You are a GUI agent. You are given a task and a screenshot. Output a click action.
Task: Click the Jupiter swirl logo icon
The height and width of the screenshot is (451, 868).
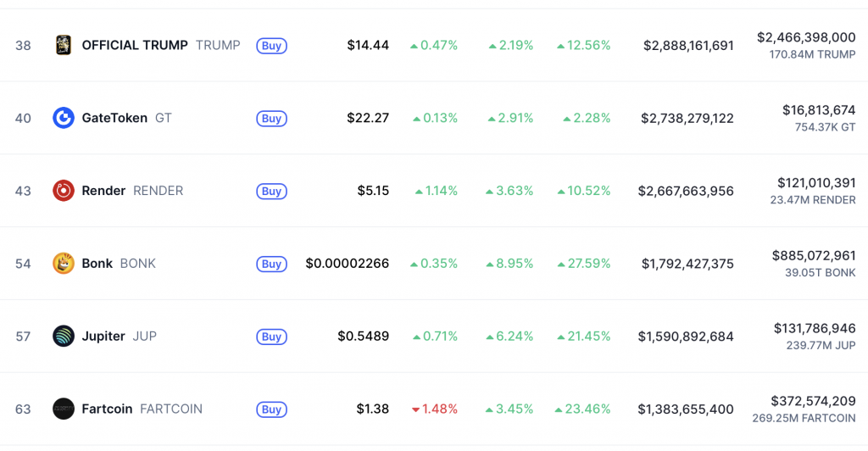(x=63, y=336)
